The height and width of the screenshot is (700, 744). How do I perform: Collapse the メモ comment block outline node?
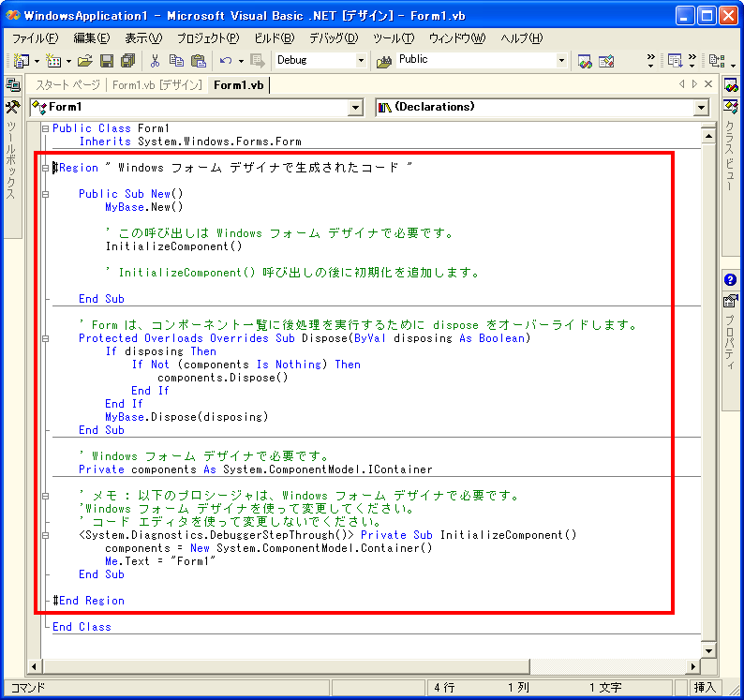coord(46,496)
